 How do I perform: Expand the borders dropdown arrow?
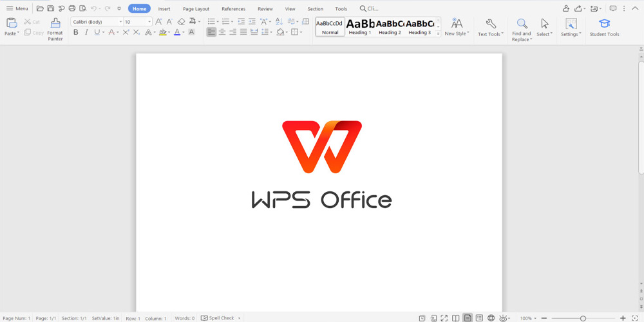301,32
